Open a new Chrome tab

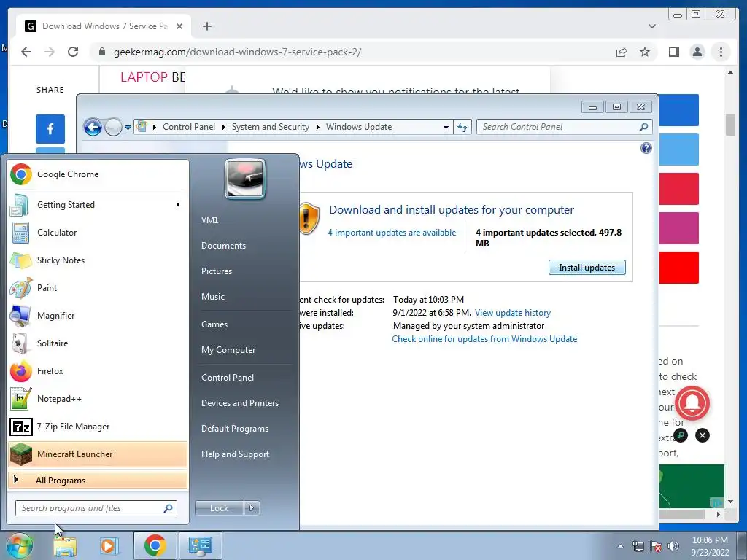coord(206,26)
